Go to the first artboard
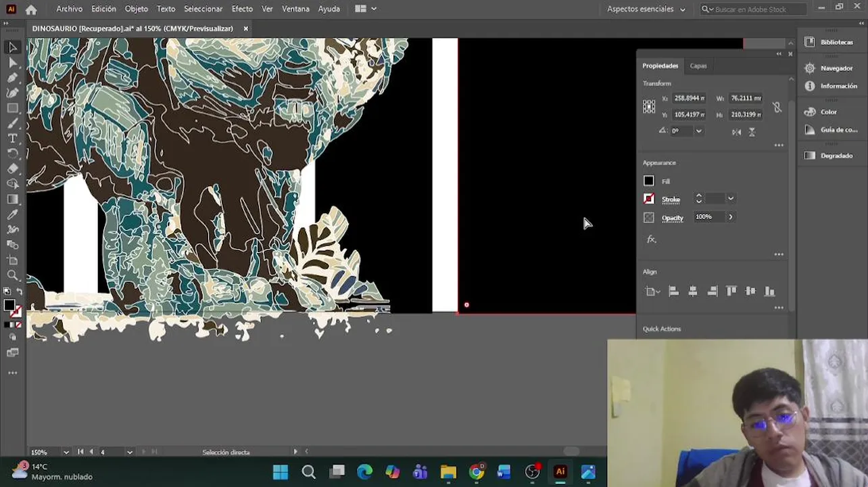Viewport: 868px width, 487px height. [80, 452]
